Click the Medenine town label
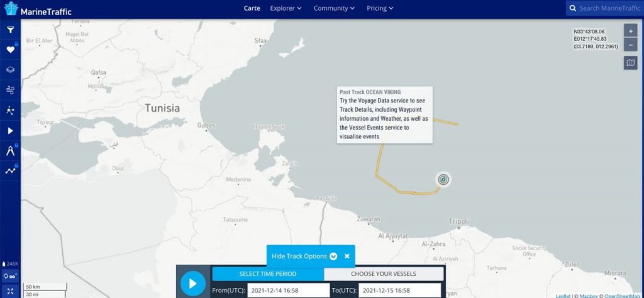 [x=238, y=179]
